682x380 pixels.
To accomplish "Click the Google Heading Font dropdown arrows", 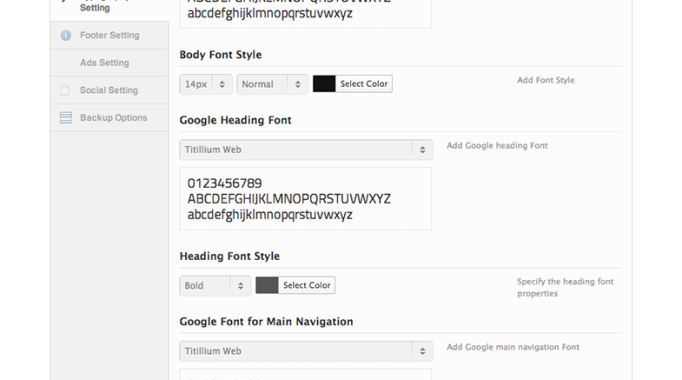I will [422, 150].
